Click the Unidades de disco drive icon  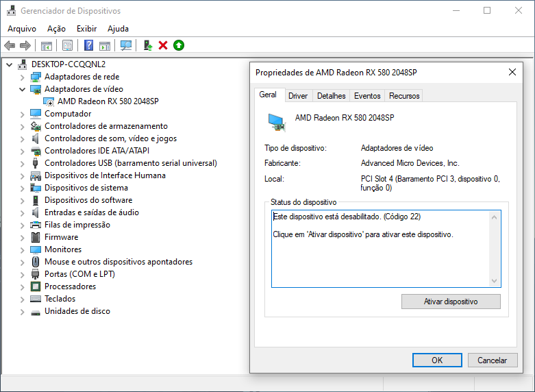tap(36, 312)
